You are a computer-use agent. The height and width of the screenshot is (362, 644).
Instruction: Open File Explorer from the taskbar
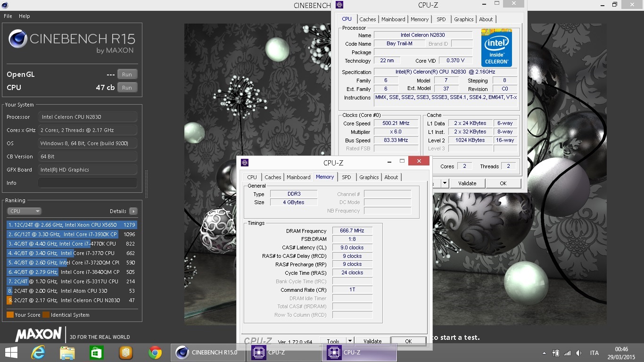tap(67, 353)
